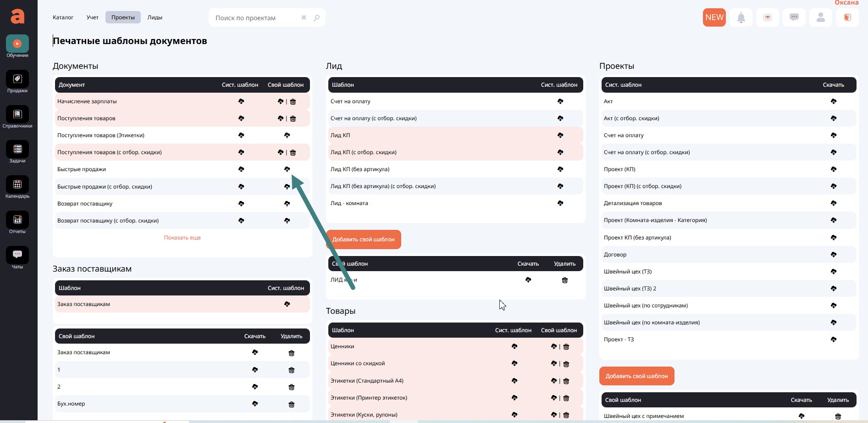Open the Учет menu tab
868x423 pixels.
[x=92, y=17]
